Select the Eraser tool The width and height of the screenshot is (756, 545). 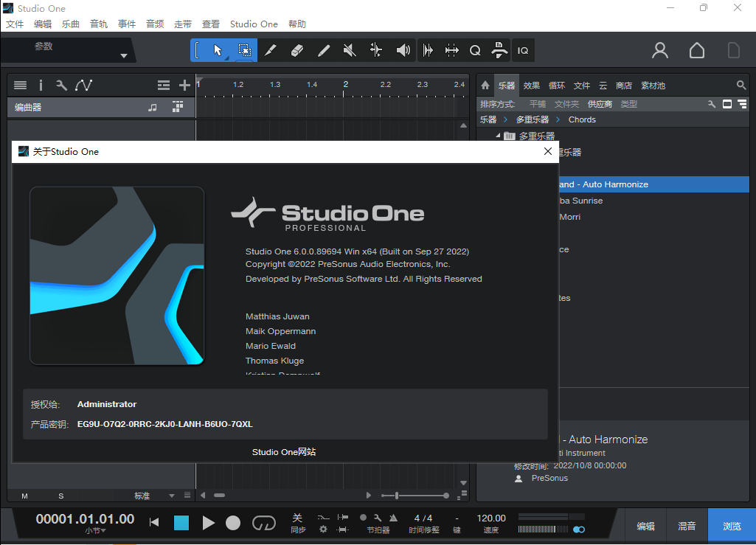297,50
